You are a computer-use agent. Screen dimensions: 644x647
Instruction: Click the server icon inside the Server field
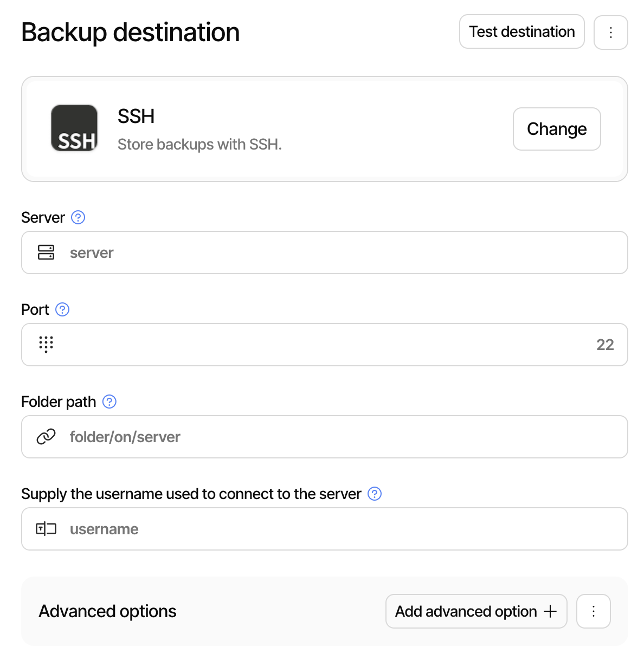pos(47,253)
